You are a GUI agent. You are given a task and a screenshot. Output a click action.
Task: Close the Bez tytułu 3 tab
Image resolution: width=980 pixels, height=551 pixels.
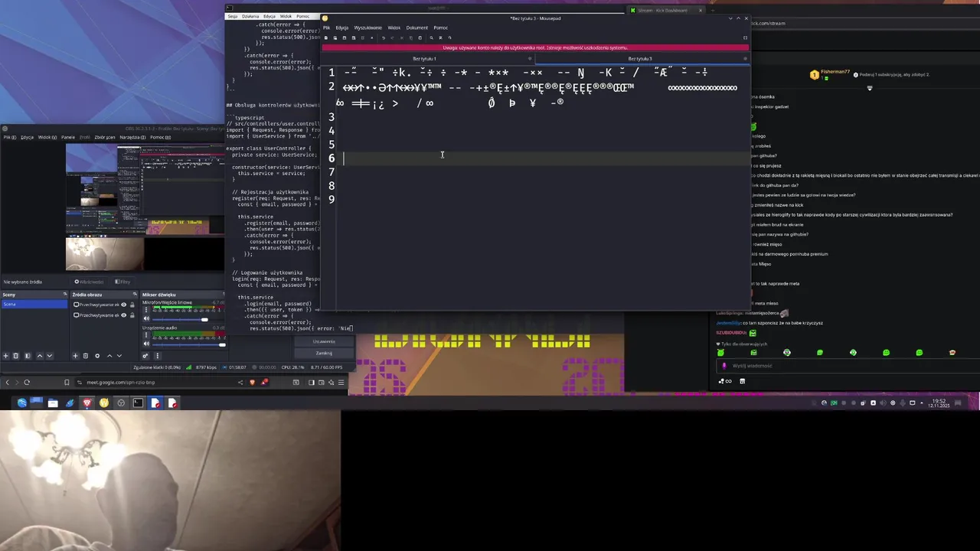coord(744,59)
